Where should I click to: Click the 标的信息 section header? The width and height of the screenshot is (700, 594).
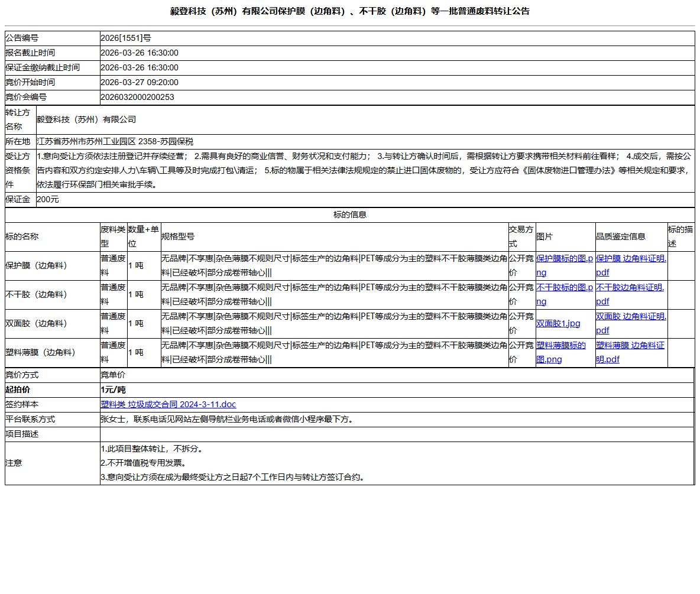point(350,215)
